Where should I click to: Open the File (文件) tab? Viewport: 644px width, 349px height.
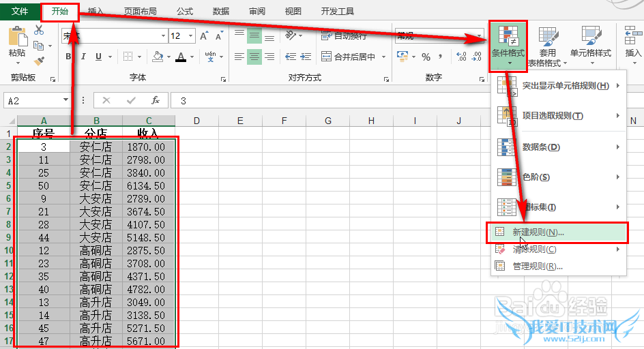coord(20,11)
